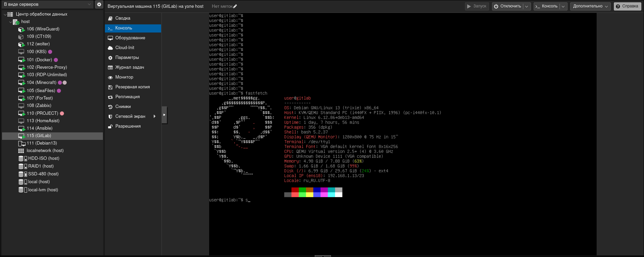Open the Hardware (Оборудование) section

click(133, 38)
